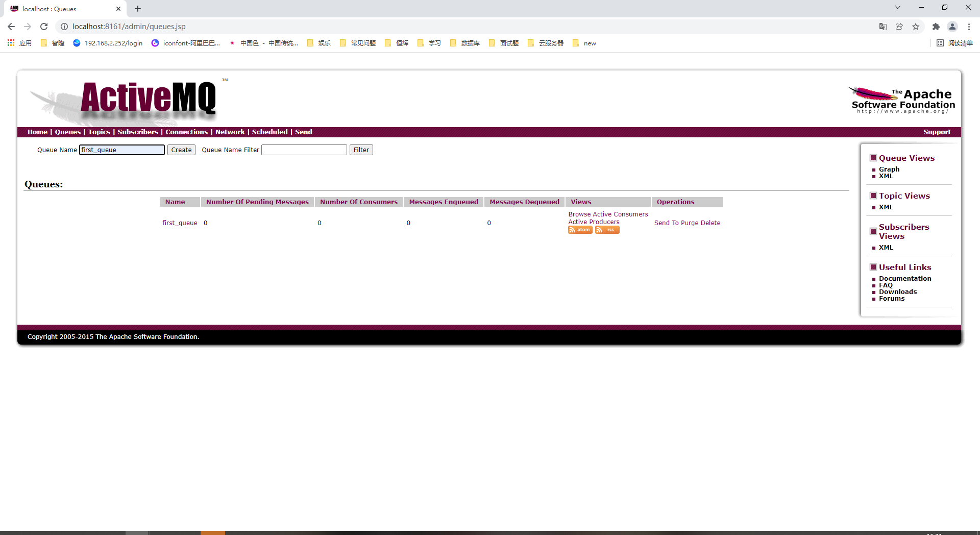Open the apps grid icon on the bookmarks bar

[x=10, y=43]
